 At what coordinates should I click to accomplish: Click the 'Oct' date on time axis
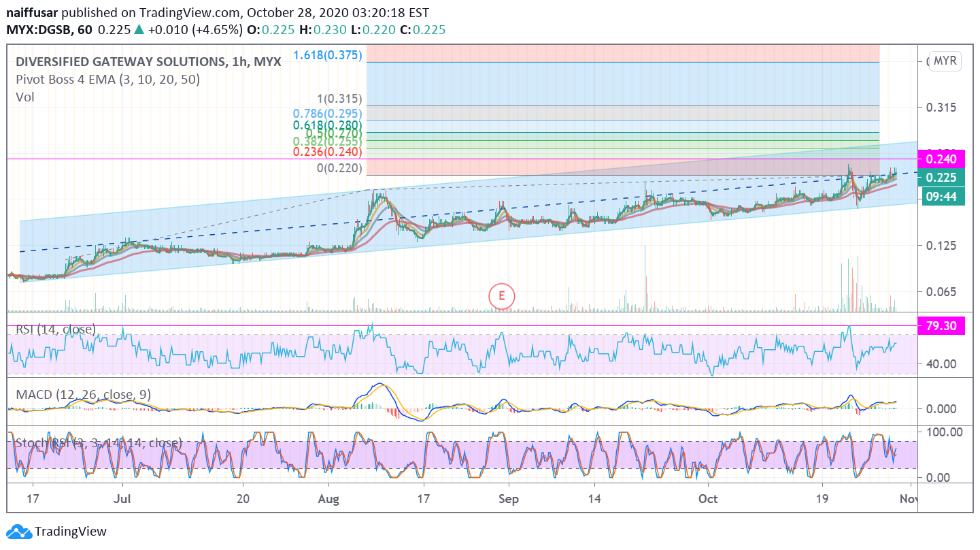(709, 498)
